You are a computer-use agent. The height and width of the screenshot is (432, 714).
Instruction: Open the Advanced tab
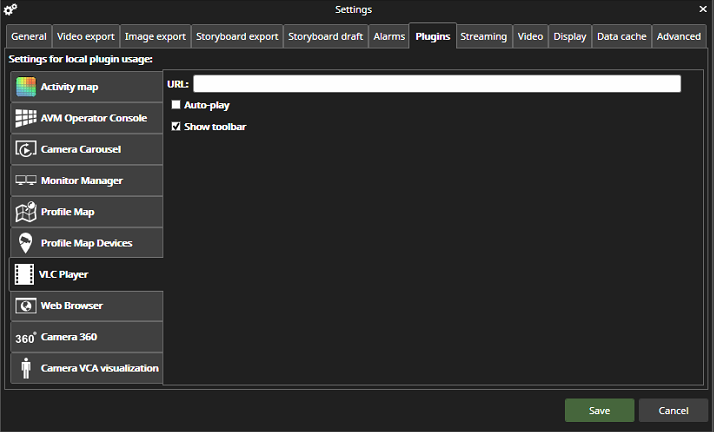click(x=678, y=36)
